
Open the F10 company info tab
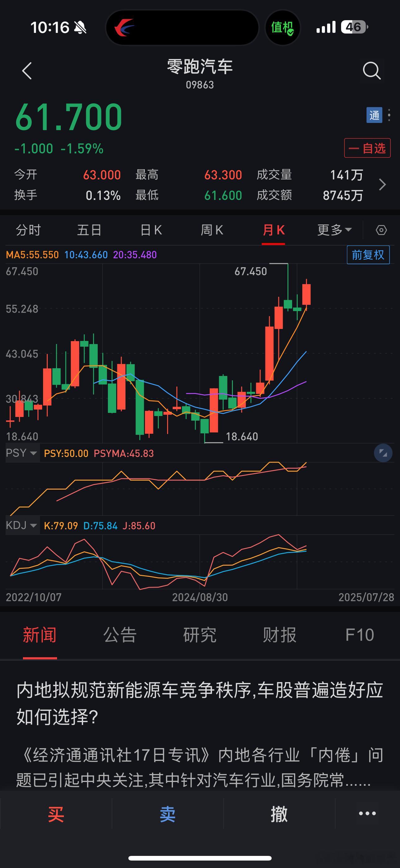click(x=360, y=635)
